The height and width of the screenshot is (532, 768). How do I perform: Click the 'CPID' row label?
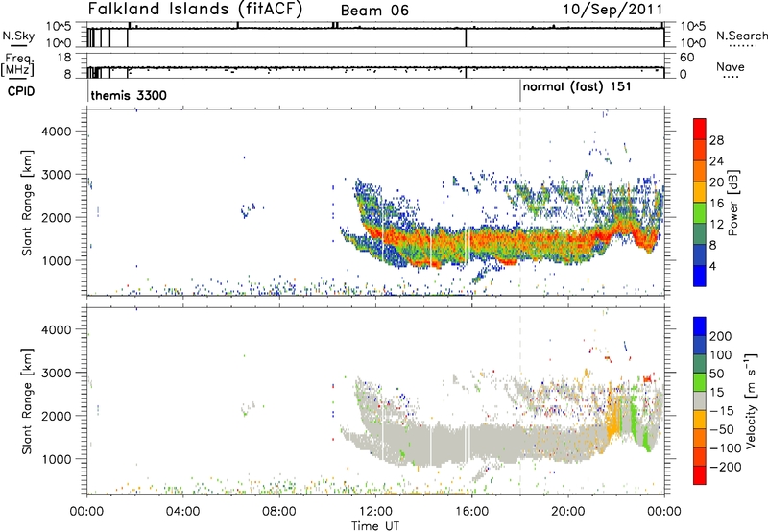(21, 91)
